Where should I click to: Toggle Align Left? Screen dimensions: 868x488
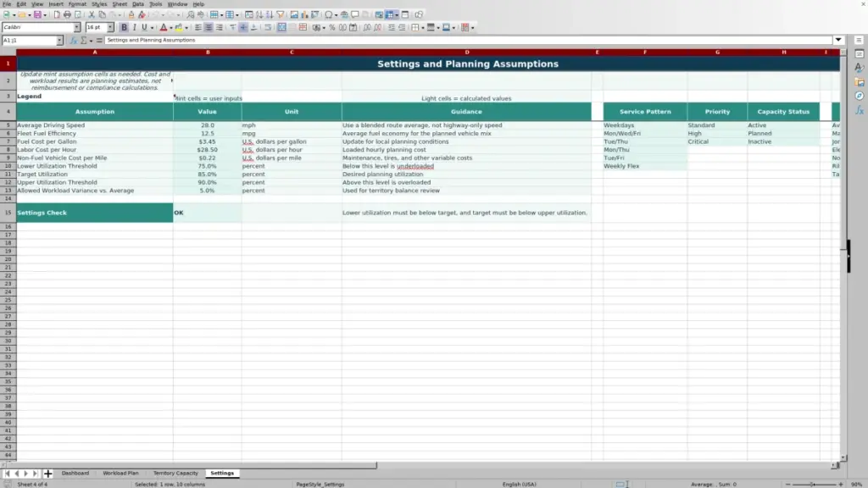(198, 27)
